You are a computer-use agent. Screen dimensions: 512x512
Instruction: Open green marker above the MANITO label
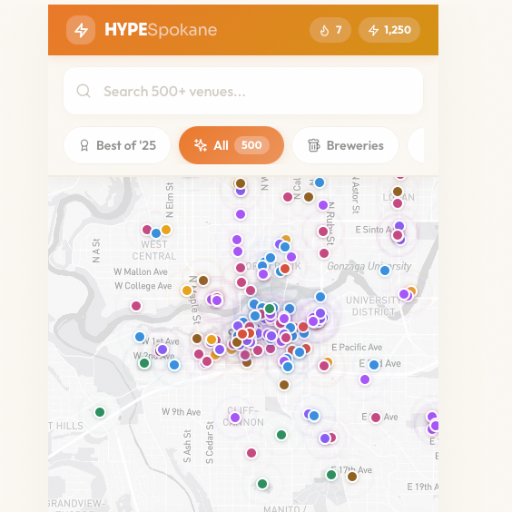click(x=262, y=483)
